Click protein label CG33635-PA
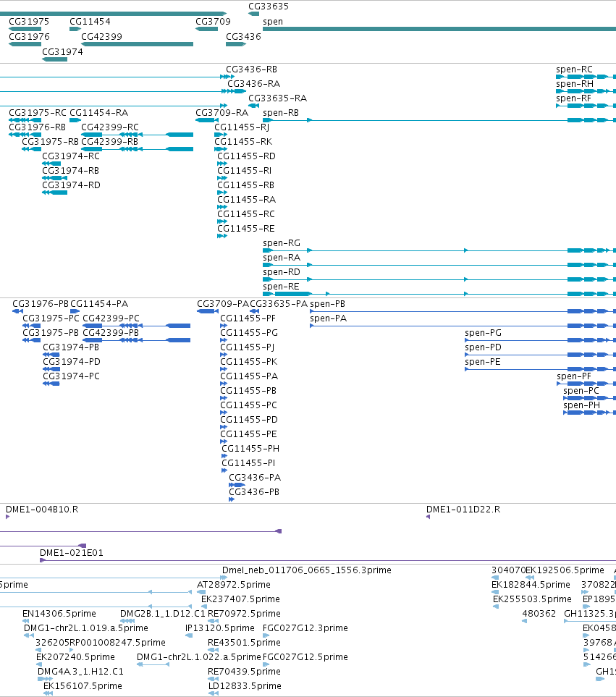Image resolution: width=616 pixels, height=697 pixels. (279, 303)
